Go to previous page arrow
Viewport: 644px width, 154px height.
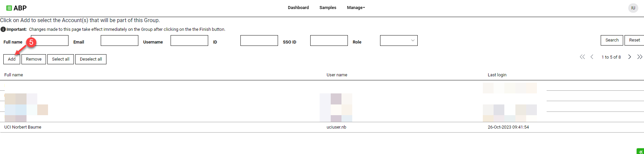click(x=592, y=57)
